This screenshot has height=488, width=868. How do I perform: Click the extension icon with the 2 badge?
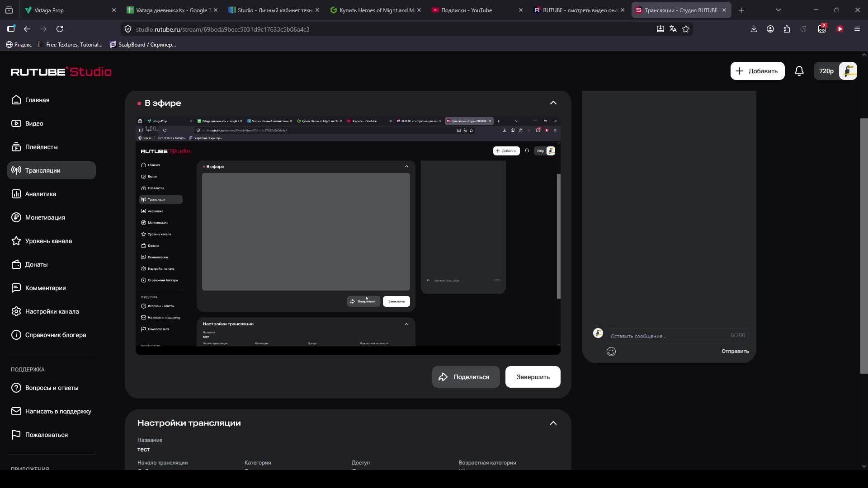(822, 29)
